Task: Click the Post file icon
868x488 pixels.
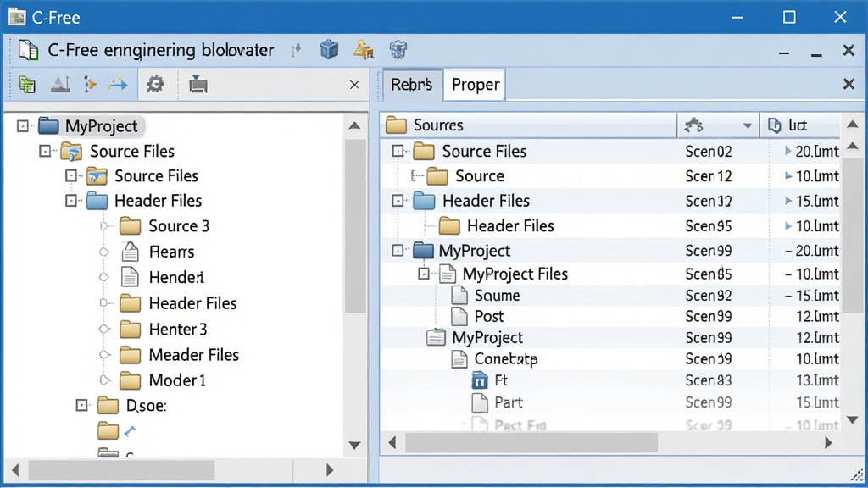Action: click(x=459, y=317)
